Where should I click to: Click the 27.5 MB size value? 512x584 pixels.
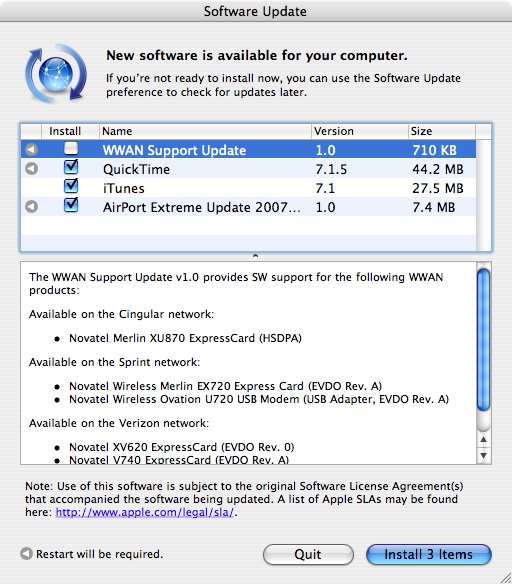438,188
